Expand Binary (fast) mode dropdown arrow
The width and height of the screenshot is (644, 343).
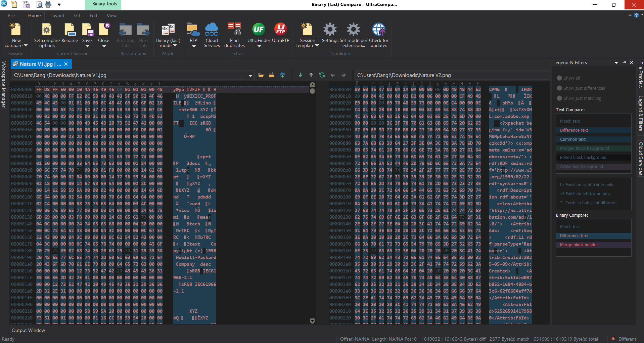coord(175,46)
